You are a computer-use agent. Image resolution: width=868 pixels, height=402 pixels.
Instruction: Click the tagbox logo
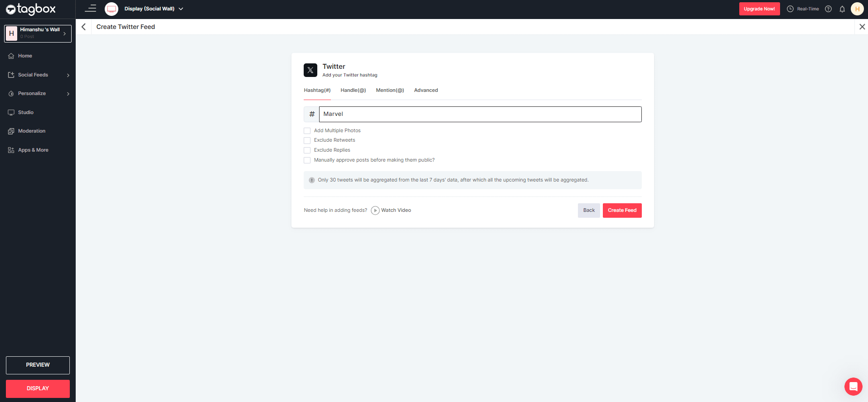31,9
